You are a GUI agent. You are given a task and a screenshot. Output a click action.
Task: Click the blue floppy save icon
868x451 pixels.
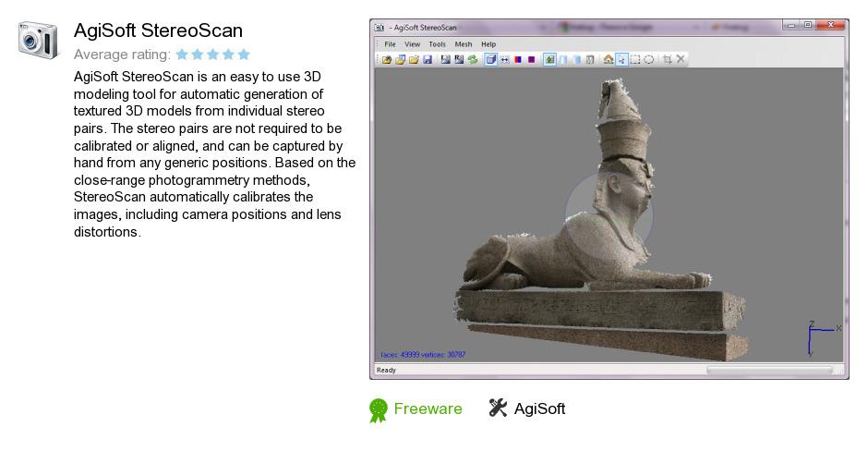pyautogui.click(x=428, y=59)
